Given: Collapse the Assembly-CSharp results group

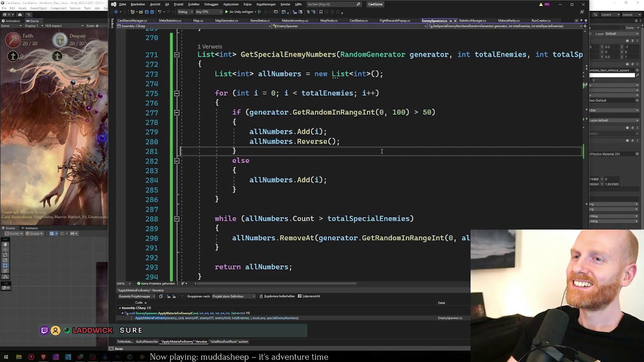Looking at the screenshot, I should pos(120,308).
